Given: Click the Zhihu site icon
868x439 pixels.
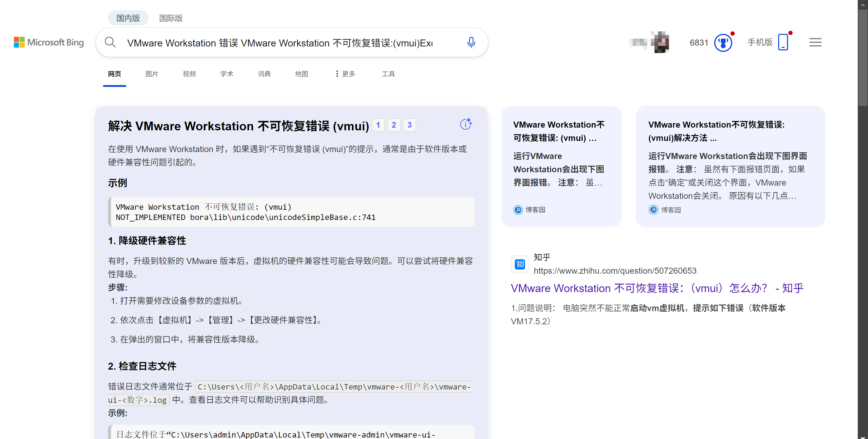Looking at the screenshot, I should pyautogui.click(x=520, y=264).
